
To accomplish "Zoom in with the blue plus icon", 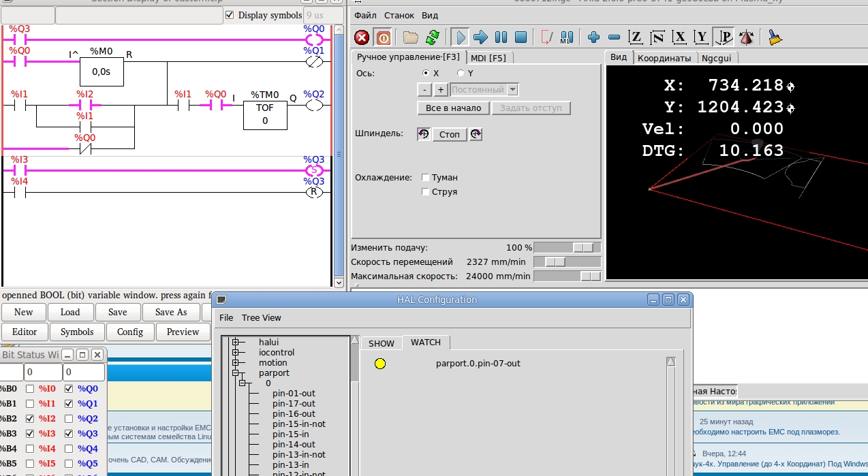I will 593,37.
